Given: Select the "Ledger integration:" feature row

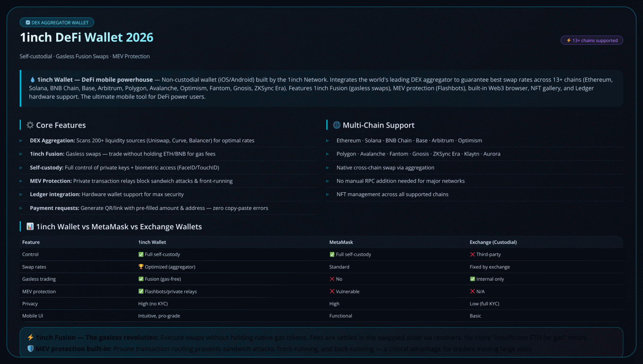Looking at the screenshot, I should tap(168, 194).
